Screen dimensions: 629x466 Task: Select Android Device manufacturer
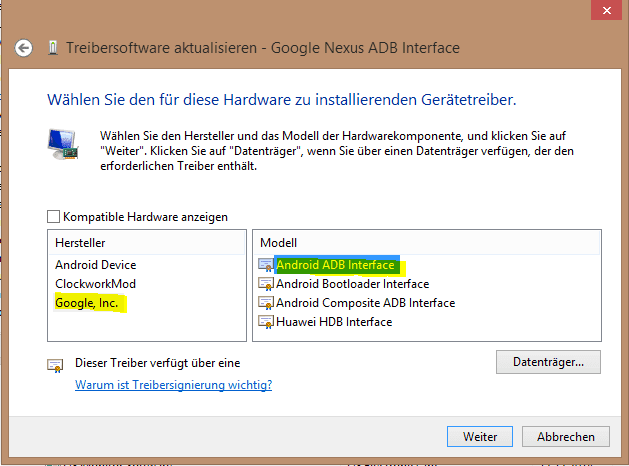pos(96,265)
